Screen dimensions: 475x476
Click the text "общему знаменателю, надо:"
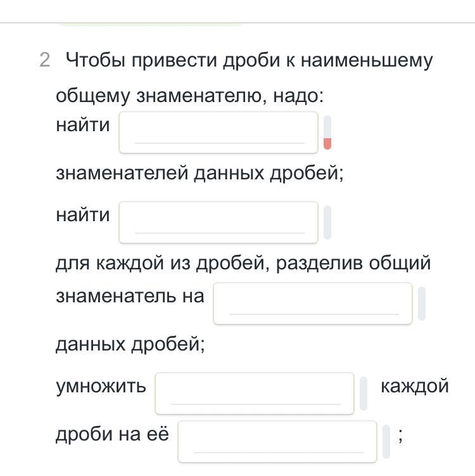189,96
